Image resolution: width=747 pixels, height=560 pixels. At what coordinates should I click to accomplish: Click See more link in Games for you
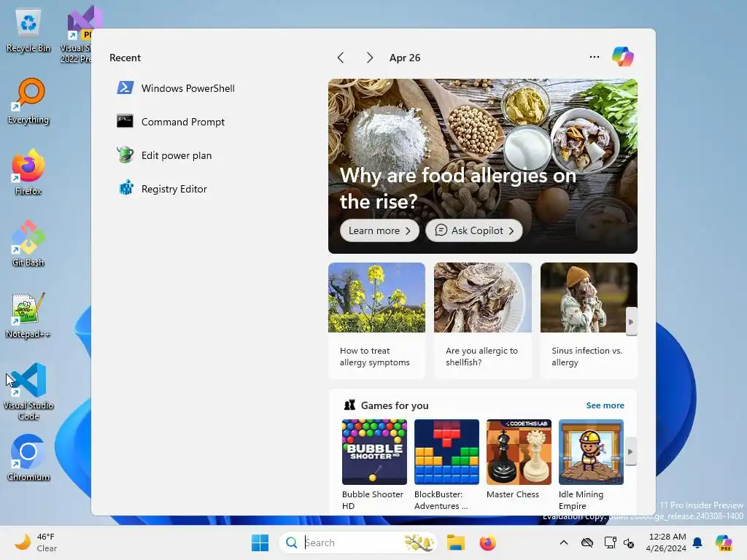point(605,405)
